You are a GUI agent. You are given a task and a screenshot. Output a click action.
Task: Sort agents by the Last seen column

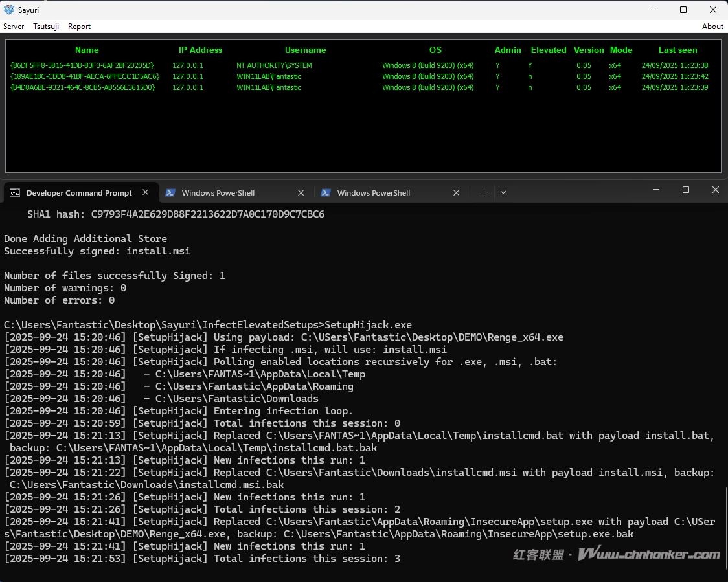[677, 50]
